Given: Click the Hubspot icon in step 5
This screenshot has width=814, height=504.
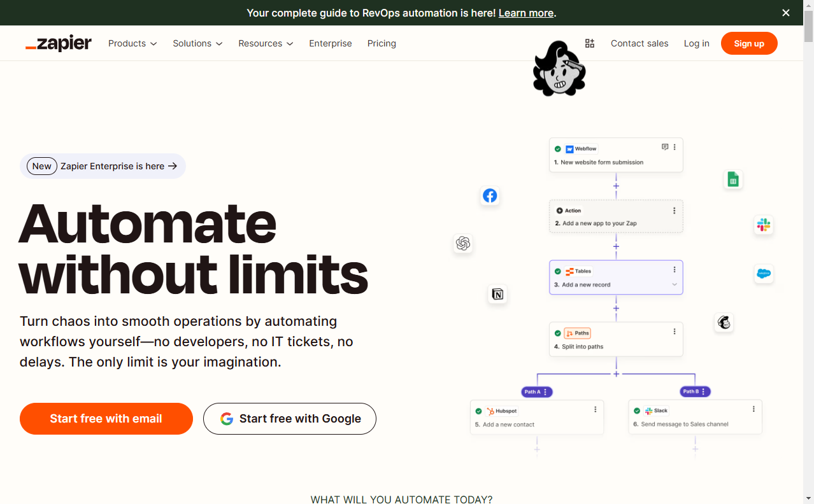Looking at the screenshot, I should (490, 411).
